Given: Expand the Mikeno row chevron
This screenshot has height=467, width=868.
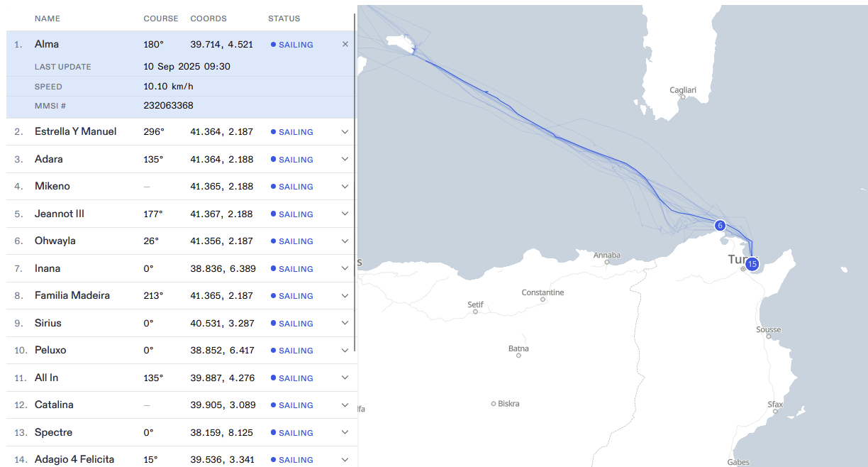Looking at the screenshot, I should [x=345, y=187].
